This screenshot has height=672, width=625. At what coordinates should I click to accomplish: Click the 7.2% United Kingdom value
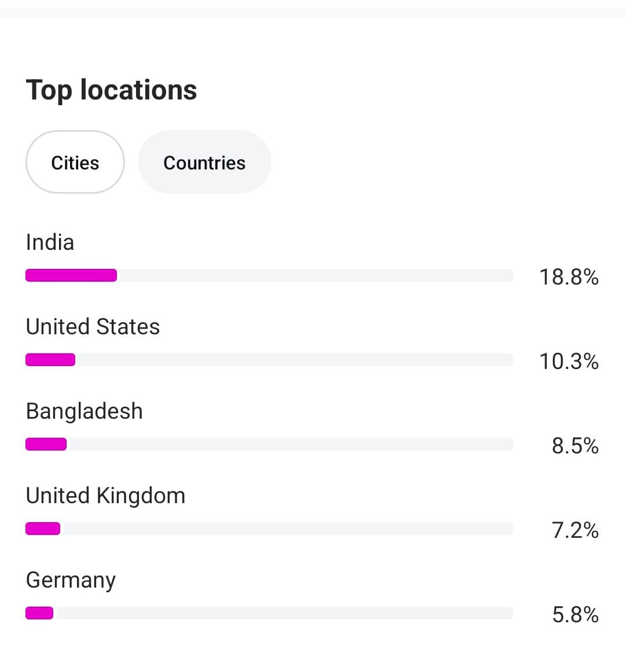click(x=575, y=530)
